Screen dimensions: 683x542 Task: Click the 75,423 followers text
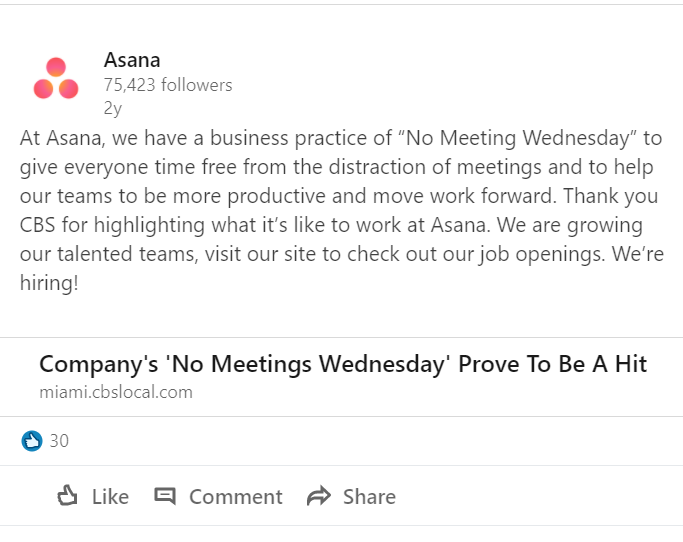click(x=168, y=85)
